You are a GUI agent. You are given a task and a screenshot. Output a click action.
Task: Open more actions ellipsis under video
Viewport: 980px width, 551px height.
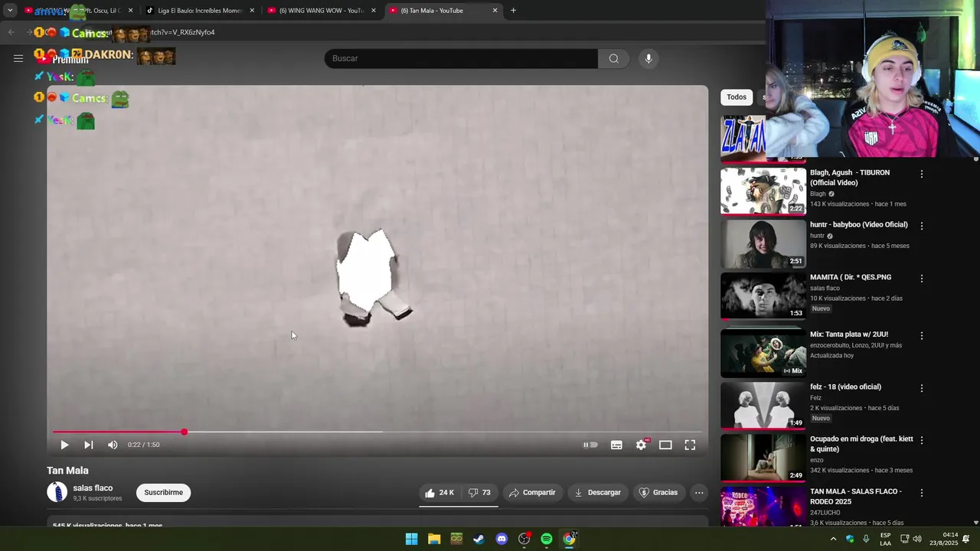point(699,493)
